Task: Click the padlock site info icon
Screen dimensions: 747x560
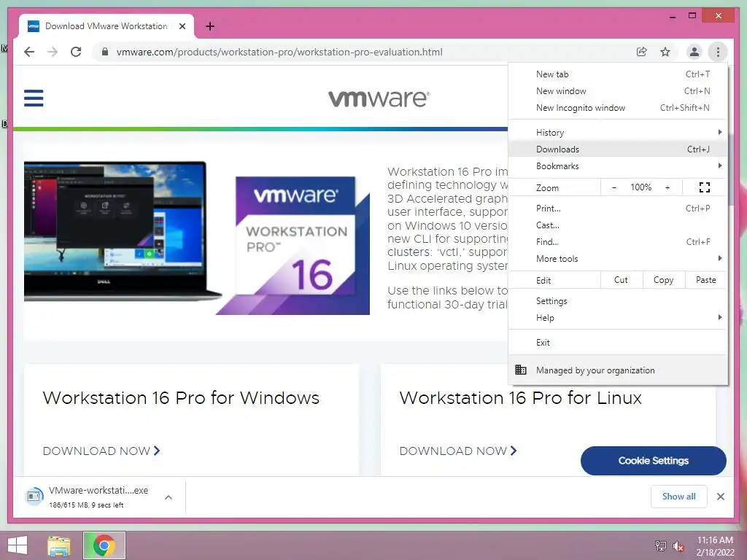Action: (105, 52)
